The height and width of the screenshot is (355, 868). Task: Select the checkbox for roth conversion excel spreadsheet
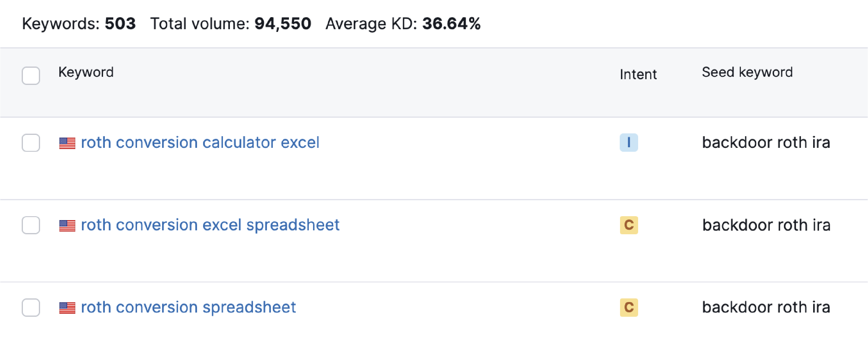pyautogui.click(x=31, y=225)
